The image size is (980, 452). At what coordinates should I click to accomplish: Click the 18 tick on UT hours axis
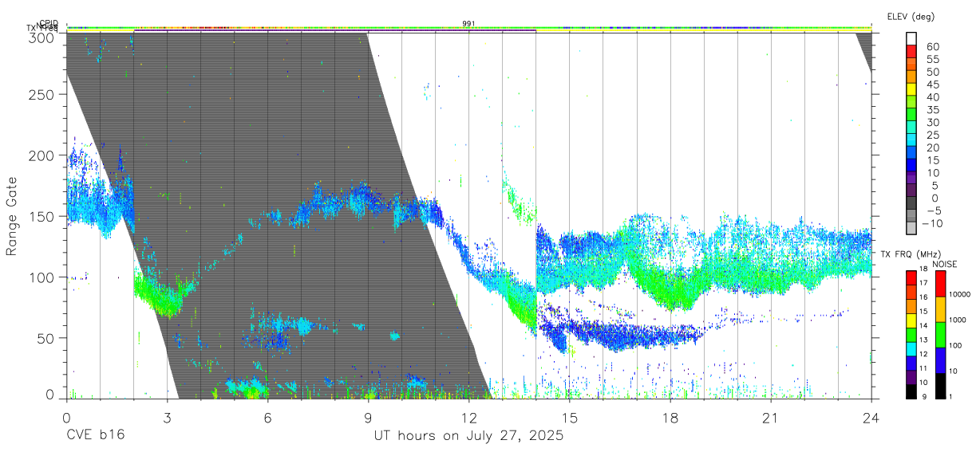(x=670, y=418)
